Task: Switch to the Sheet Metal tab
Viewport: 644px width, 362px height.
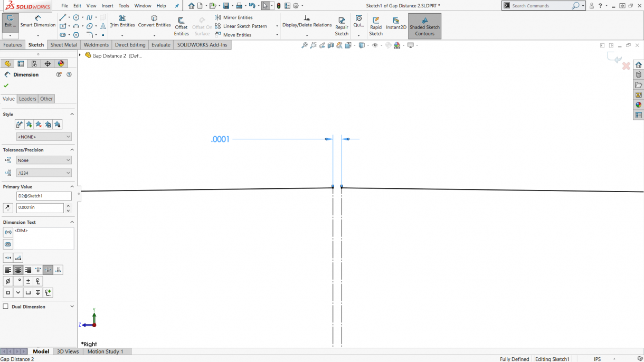Action: point(63,45)
